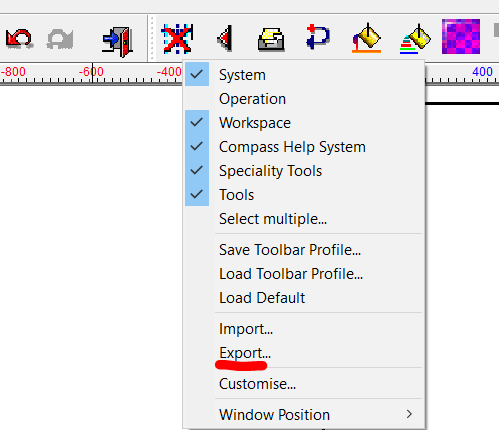Choose Select multiple... from the menu

[x=304, y=219]
